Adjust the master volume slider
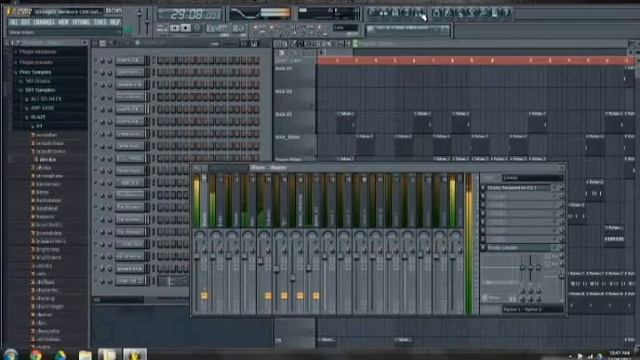This screenshot has width=640, height=360. click(x=140, y=20)
